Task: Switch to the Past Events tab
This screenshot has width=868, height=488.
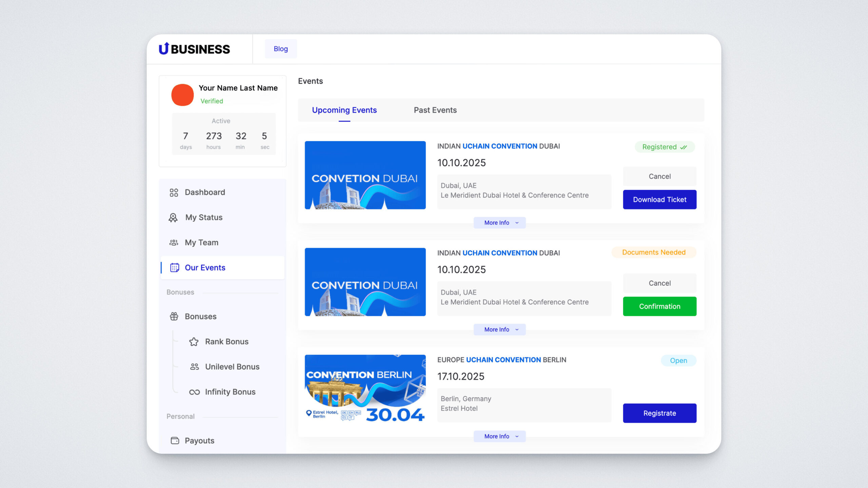Action: [435, 110]
